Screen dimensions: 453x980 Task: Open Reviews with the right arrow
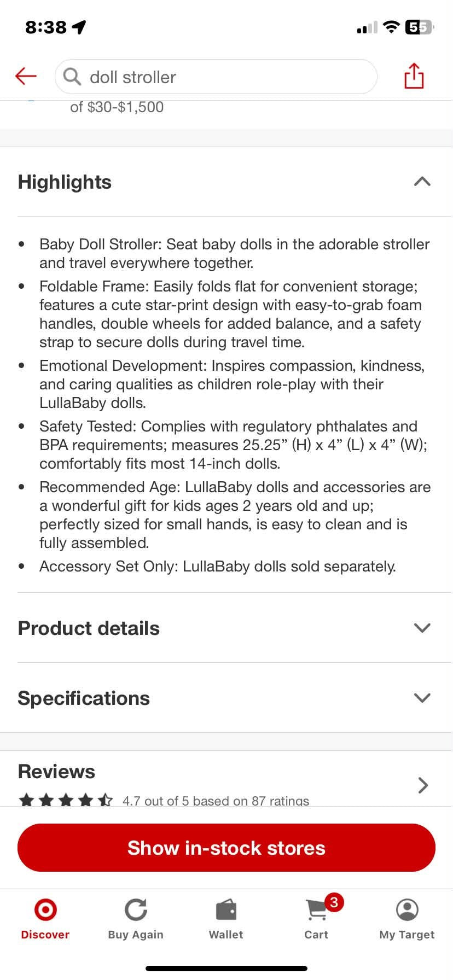(x=422, y=785)
